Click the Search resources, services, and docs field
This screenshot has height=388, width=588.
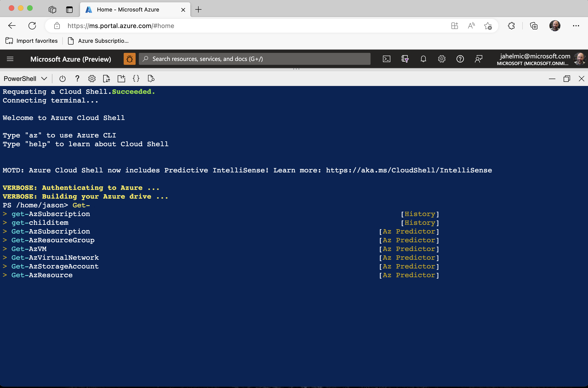[x=254, y=59]
